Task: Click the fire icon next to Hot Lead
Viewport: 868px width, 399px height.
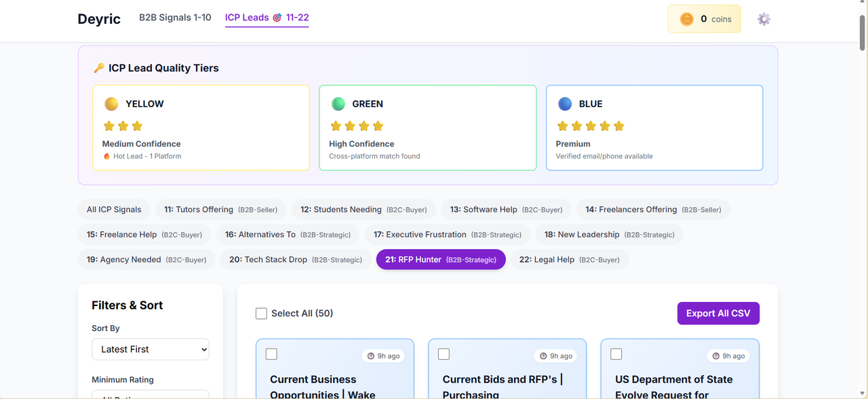Action: click(106, 156)
